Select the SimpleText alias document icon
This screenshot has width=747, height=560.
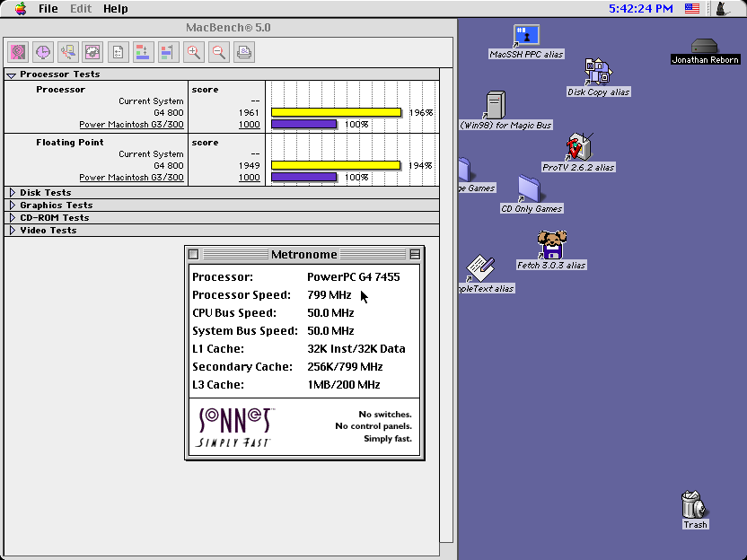click(x=480, y=268)
